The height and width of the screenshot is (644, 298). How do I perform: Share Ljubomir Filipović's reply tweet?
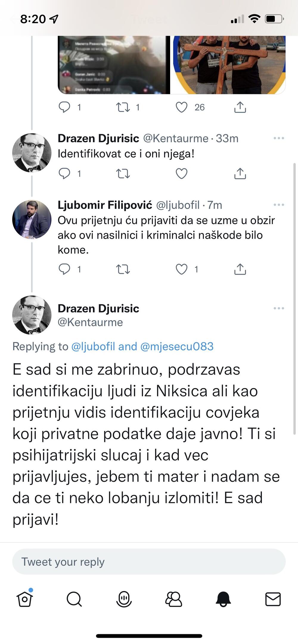click(240, 269)
